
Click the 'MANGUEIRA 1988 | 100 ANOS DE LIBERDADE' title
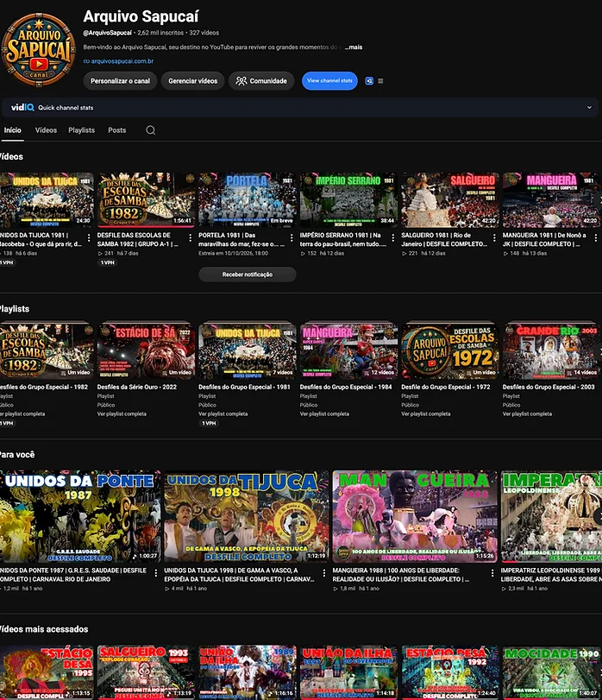tap(400, 575)
